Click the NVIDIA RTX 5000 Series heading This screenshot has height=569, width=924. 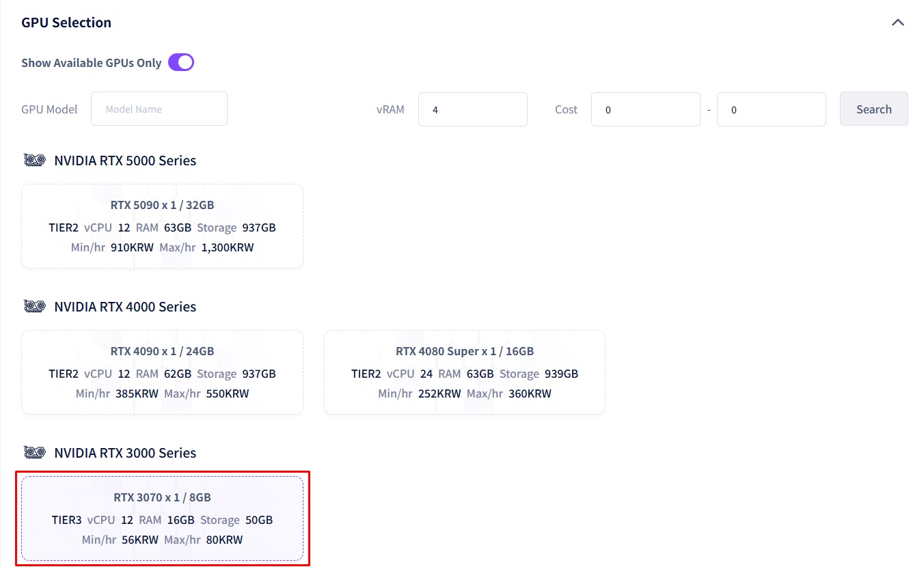coord(125,161)
